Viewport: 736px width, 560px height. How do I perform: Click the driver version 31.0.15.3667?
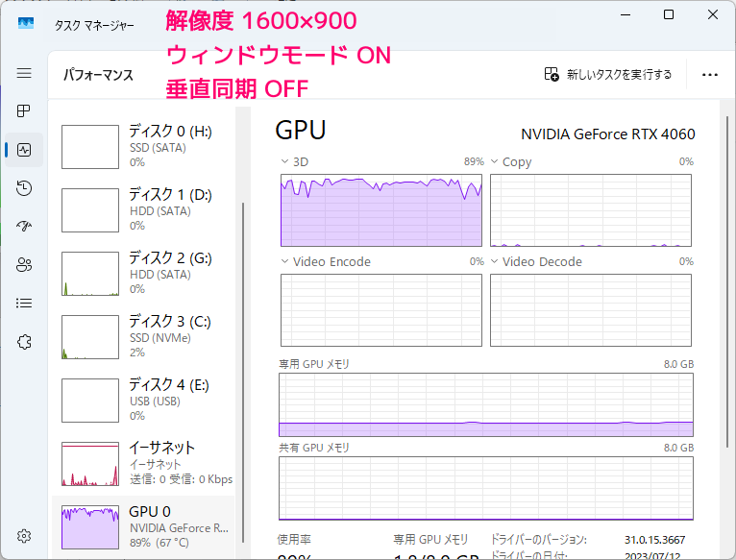click(x=654, y=540)
